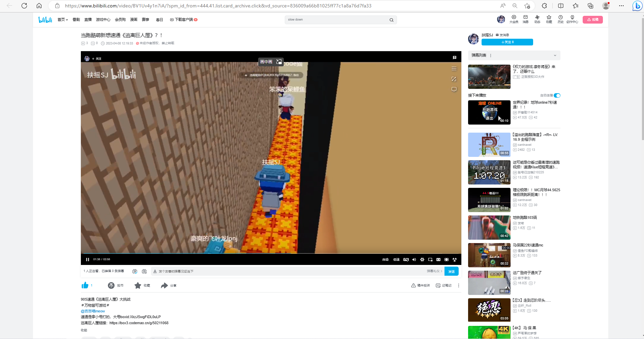Open the 历史 watch history icon
644x339 pixels.
[560, 19]
